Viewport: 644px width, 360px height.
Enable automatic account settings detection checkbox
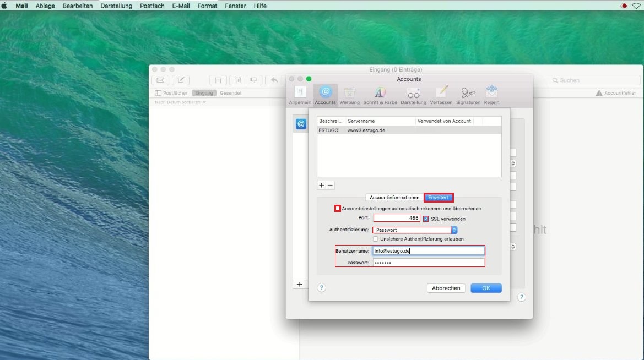coord(338,209)
